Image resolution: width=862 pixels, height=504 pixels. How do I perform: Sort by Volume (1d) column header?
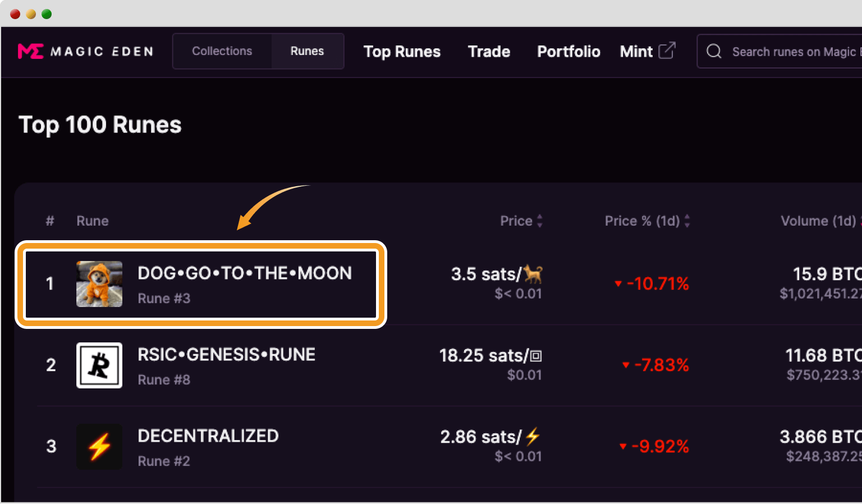(818, 221)
